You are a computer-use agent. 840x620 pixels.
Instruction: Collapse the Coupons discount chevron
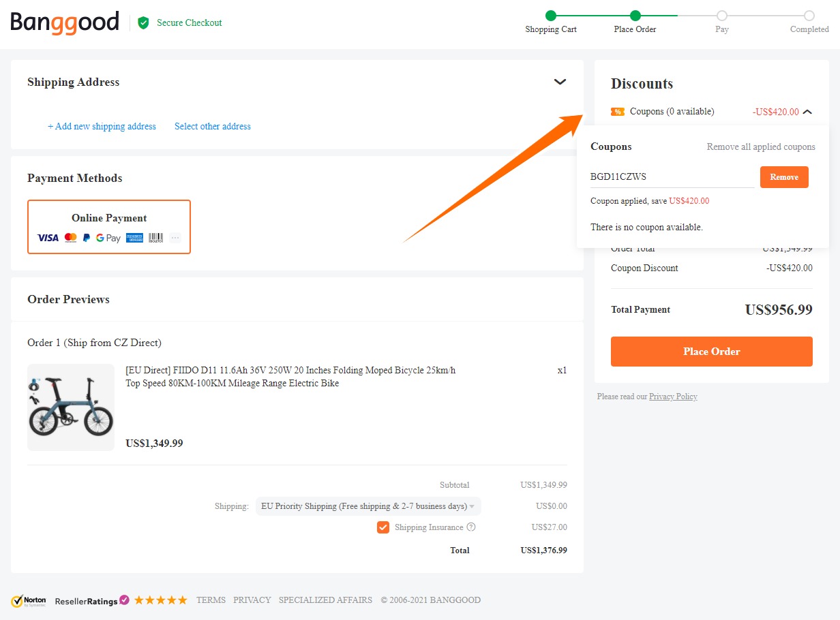click(807, 112)
